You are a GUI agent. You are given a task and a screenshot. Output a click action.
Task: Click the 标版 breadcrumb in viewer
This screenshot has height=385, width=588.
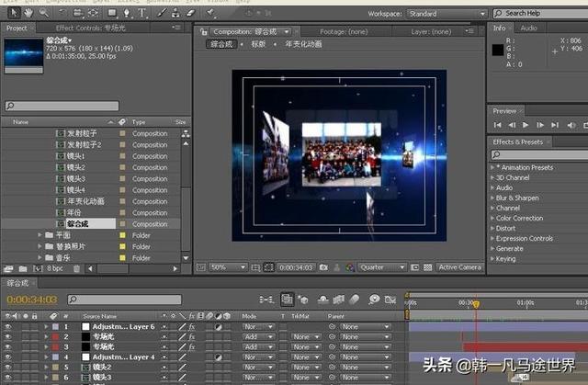(x=258, y=44)
